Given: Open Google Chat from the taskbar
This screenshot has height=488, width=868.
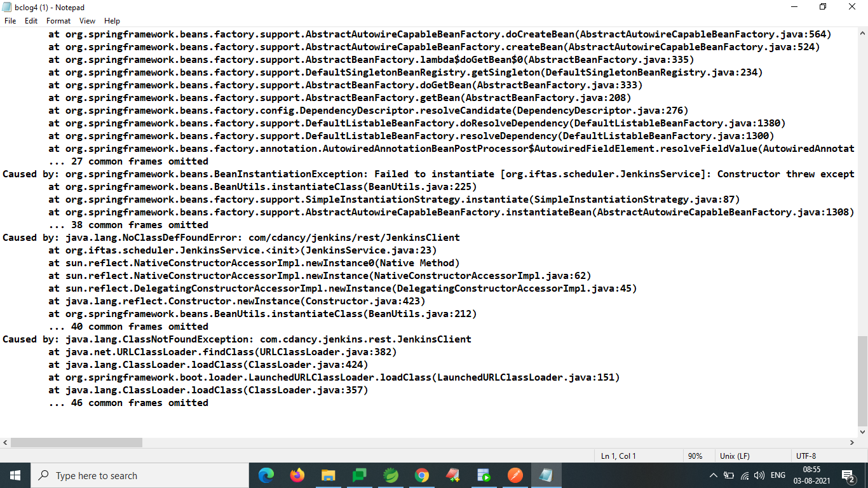Looking at the screenshot, I should tap(360, 475).
